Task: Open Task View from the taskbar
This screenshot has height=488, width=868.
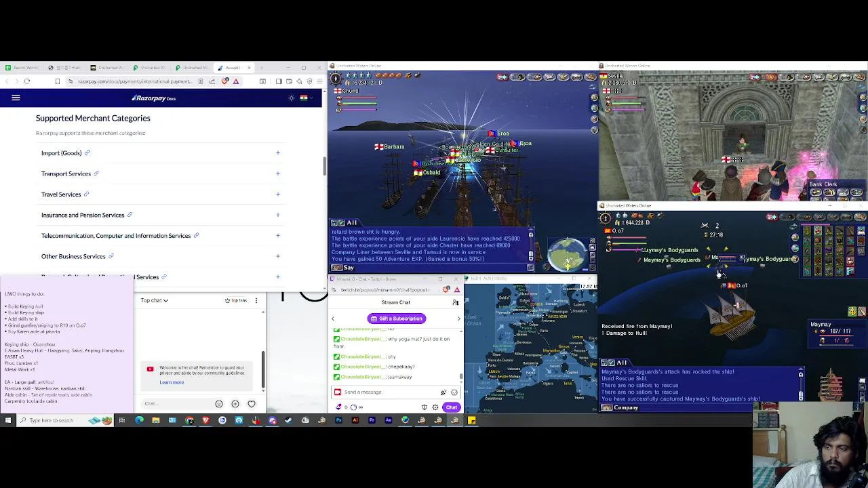Action: 122,420
